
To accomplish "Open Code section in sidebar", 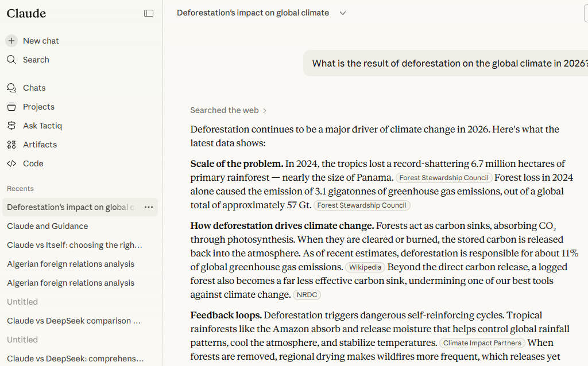I will (33, 163).
